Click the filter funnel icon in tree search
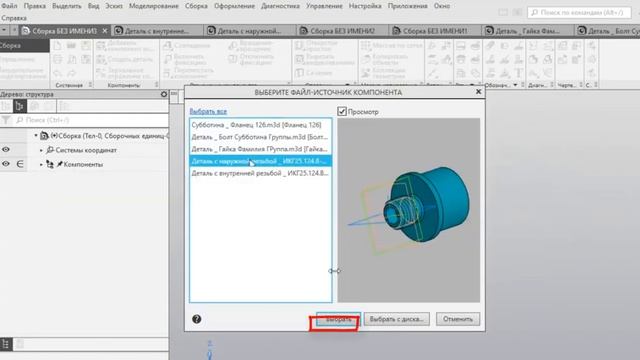 click(x=6, y=120)
